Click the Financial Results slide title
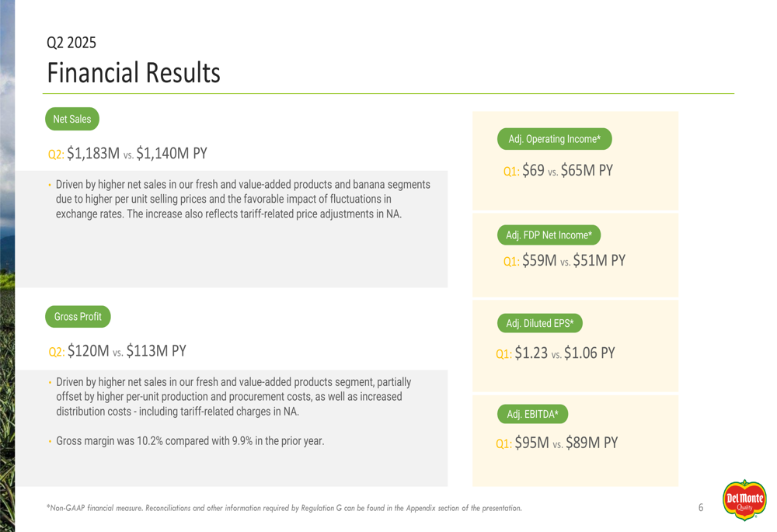The height and width of the screenshot is (532, 777). [x=134, y=73]
